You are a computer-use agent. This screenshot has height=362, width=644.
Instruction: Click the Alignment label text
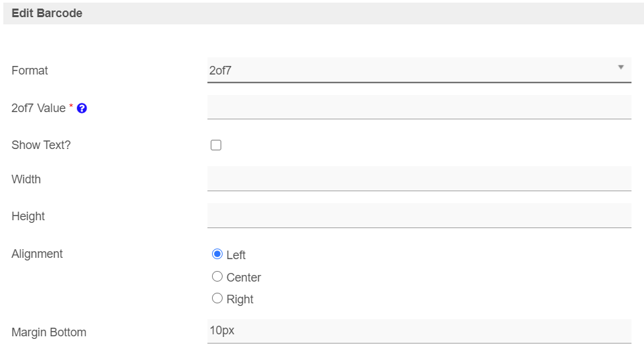[37, 254]
